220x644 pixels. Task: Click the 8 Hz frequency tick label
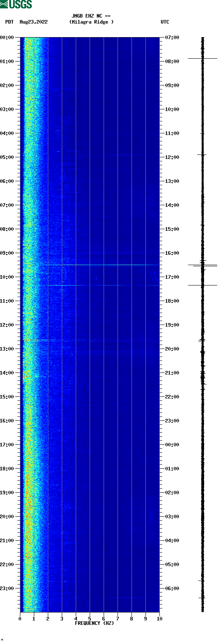132,619
